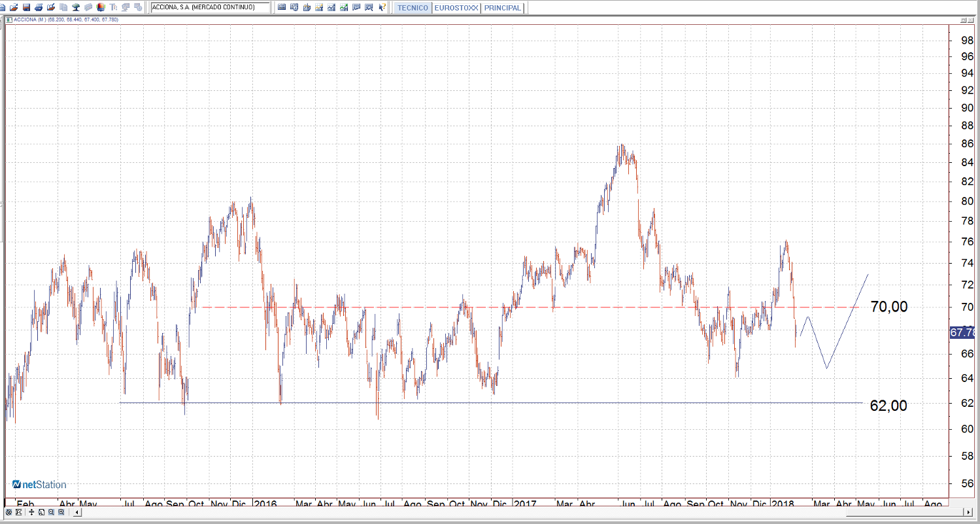Click the "2016" year label on time axis
The width and height of the screenshot is (980, 524).
tap(265, 504)
